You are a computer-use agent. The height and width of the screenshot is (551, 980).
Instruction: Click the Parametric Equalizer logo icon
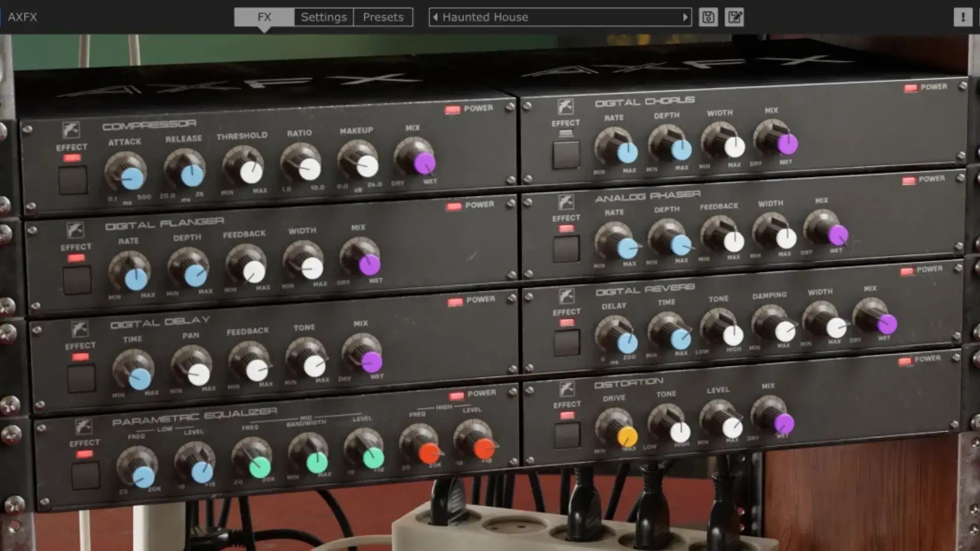[84, 427]
